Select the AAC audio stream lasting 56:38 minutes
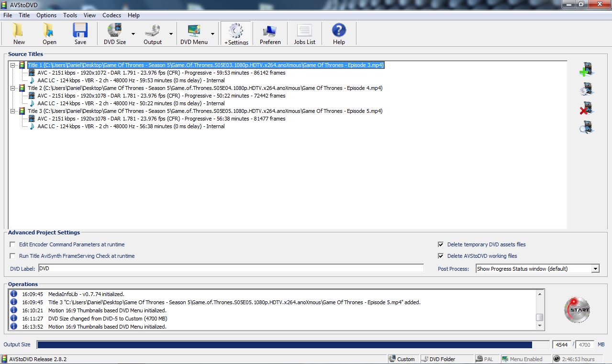Image resolution: width=612 pixels, height=364 pixels. pyautogui.click(x=131, y=126)
